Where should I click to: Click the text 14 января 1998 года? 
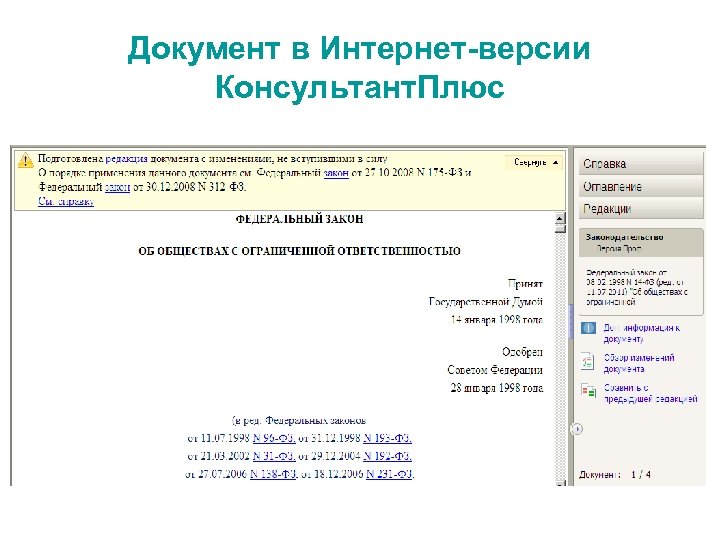497,320
